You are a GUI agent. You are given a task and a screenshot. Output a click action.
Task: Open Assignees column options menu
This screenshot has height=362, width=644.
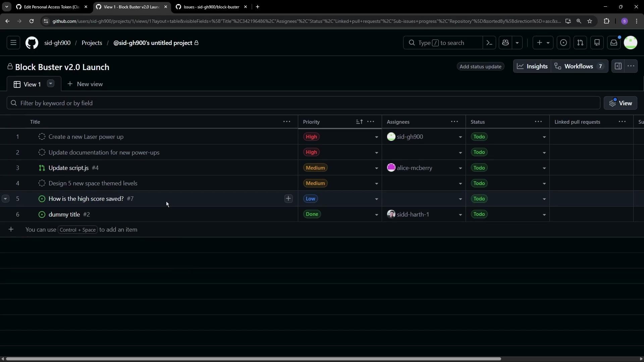pos(454,122)
